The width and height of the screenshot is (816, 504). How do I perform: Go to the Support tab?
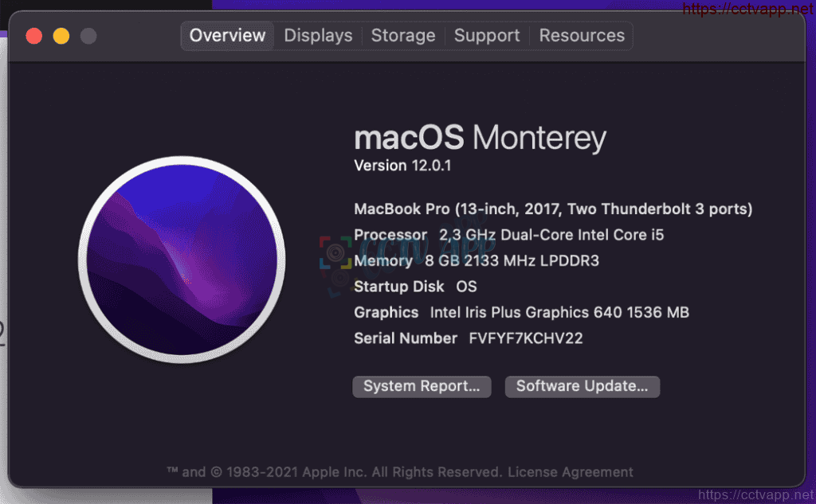487,35
